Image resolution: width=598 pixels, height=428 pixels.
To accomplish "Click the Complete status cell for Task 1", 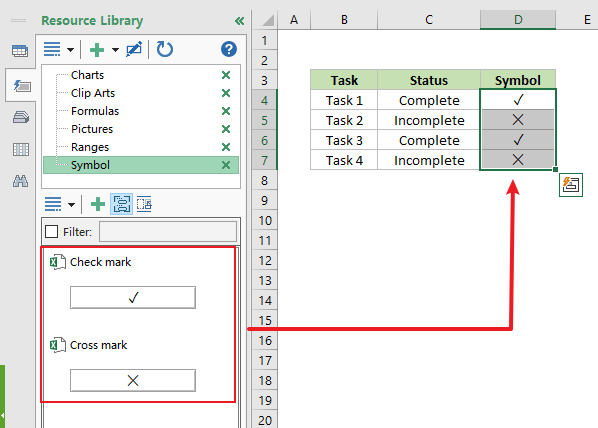I will pyautogui.click(x=429, y=100).
